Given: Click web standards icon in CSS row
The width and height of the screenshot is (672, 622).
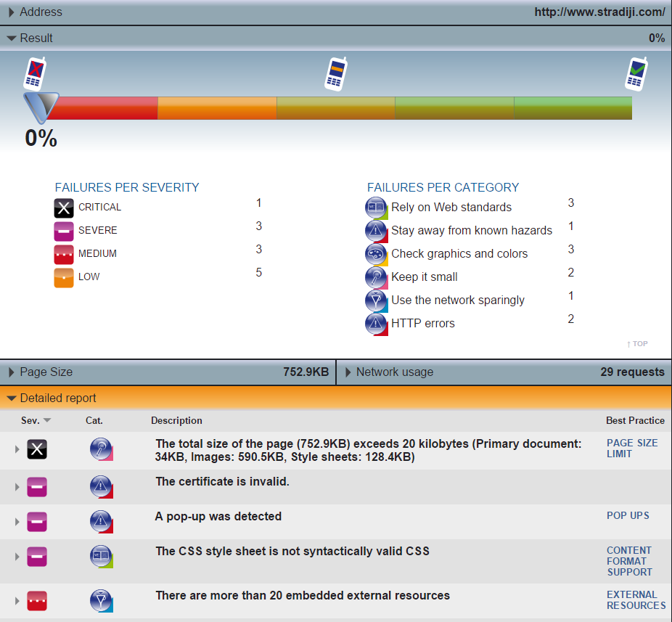Looking at the screenshot, I should click(x=101, y=557).
